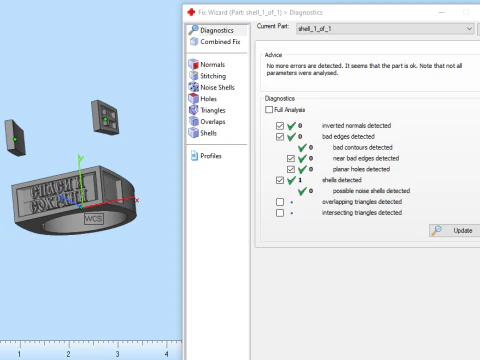Enable the Full Analysis checkbox
The width and height of the screenshot is (480, 360).
269,110
